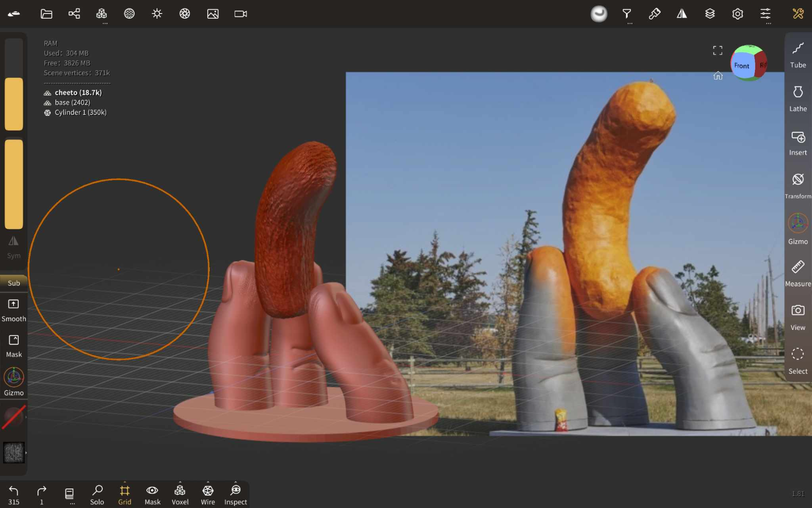This screenshot has height=508, width=812.
Task: Click the Front face of view cube
Action: pos(742,65)
